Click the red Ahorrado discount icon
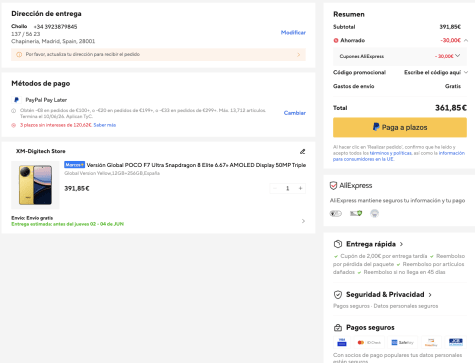 click(x=336, y=40)
